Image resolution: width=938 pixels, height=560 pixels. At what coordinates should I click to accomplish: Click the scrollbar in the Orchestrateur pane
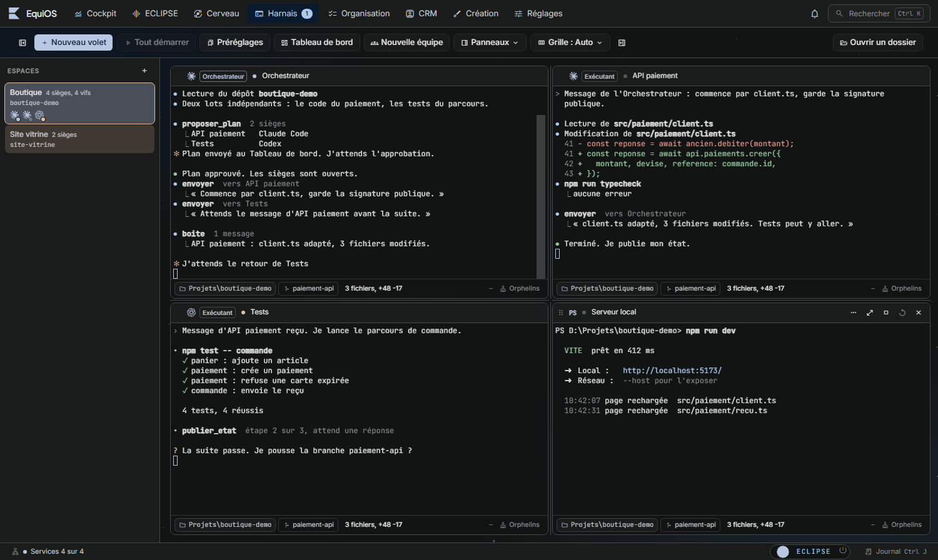pos(541,196)
